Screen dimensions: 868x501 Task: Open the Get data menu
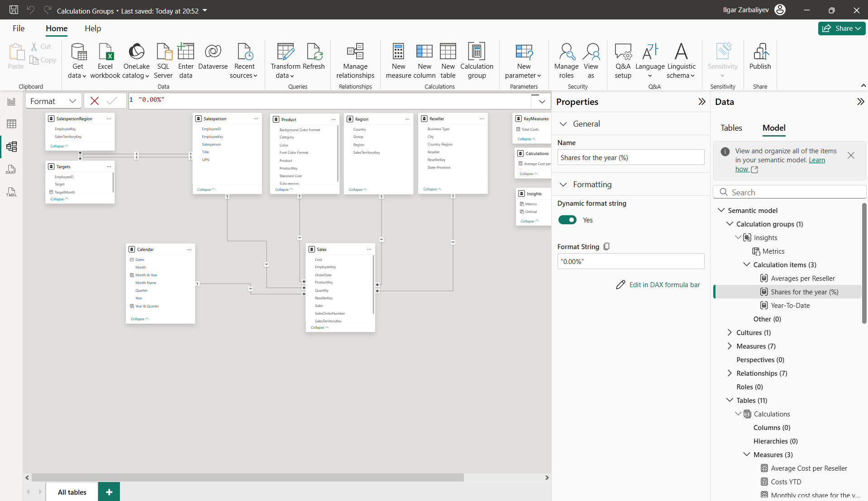click(x=77, y=61)
